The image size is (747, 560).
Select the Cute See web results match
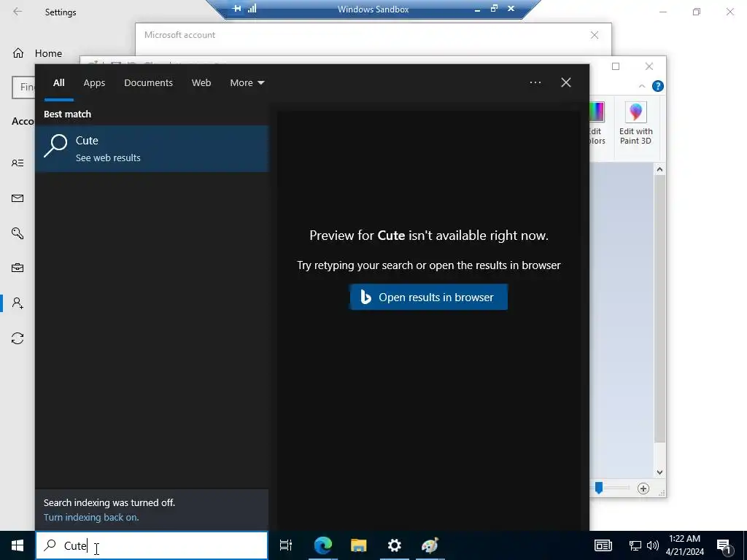pyautogui.click(x=152, y=149)
